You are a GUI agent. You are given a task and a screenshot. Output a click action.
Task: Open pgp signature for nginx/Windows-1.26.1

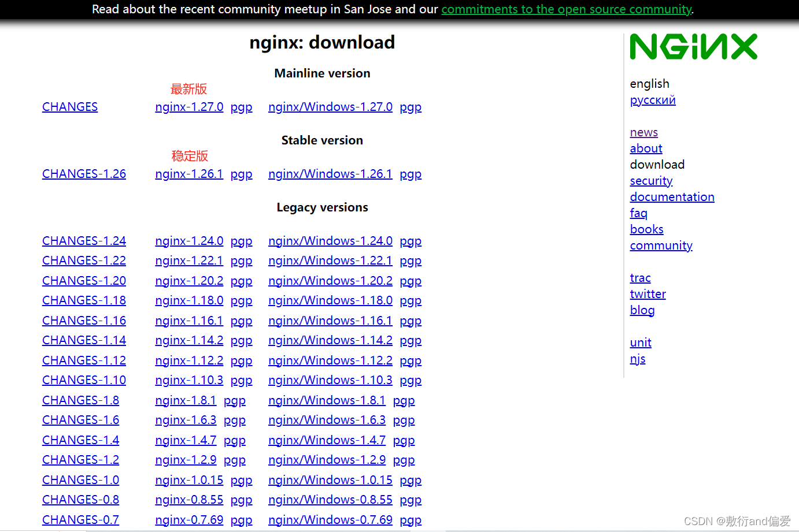(x=410, y=174)
